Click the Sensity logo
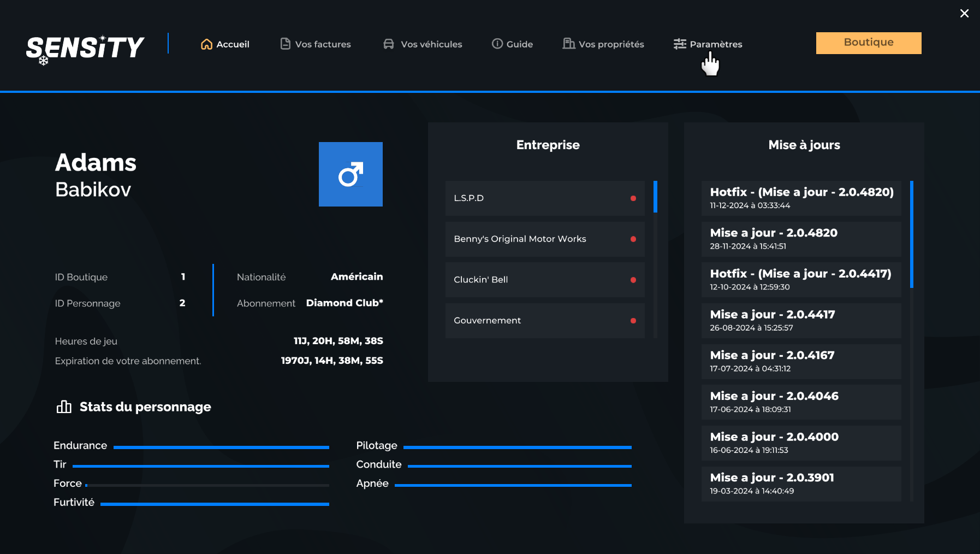 (x=85, y=49)
